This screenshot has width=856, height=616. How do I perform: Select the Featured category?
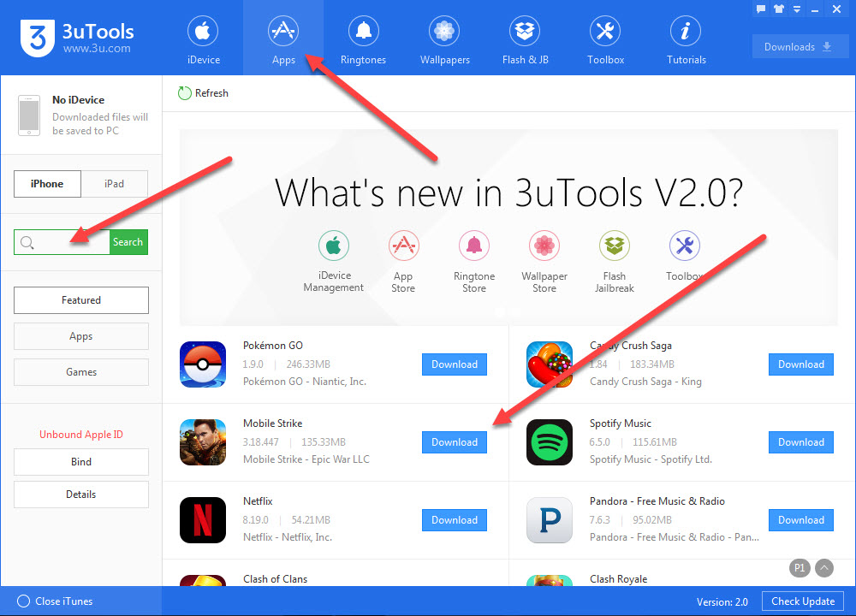(x=80, y=300)
